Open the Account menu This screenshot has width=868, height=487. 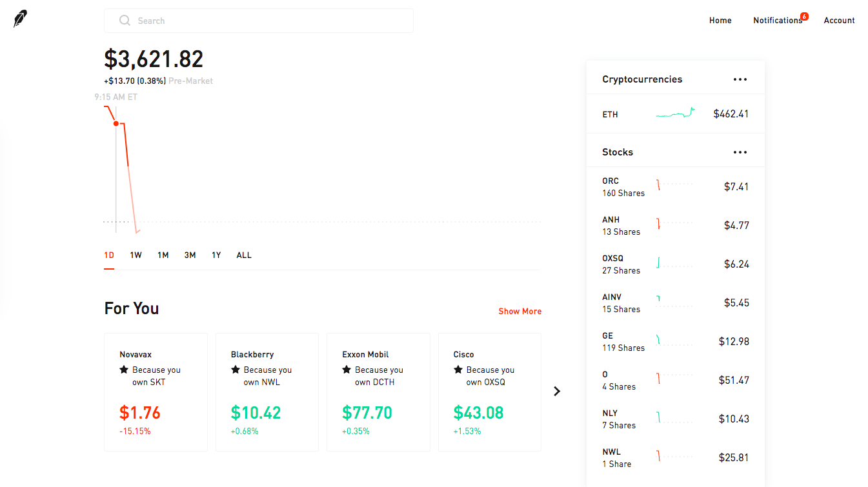840,21
